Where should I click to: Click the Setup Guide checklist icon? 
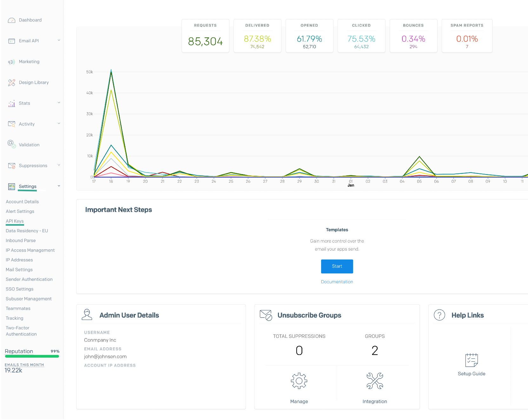coord(472,360)
